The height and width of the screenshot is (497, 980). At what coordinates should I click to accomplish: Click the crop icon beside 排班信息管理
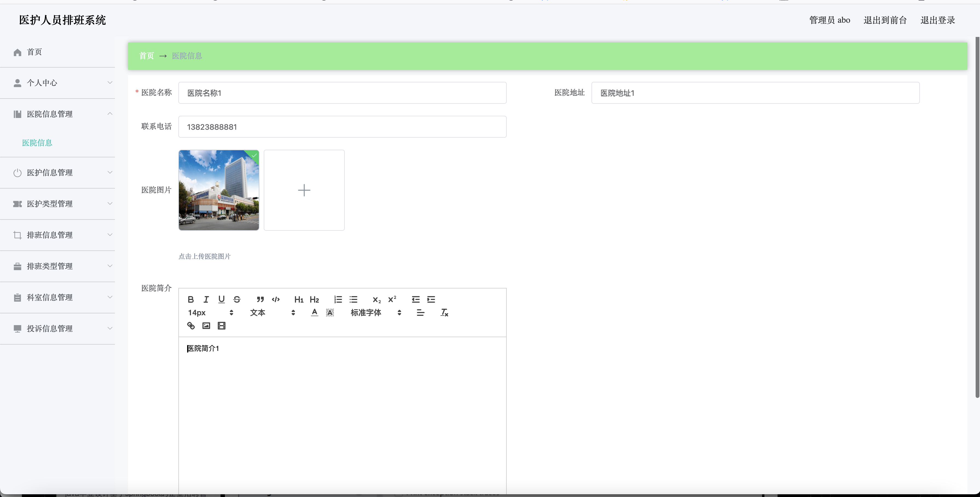point(17,235)
